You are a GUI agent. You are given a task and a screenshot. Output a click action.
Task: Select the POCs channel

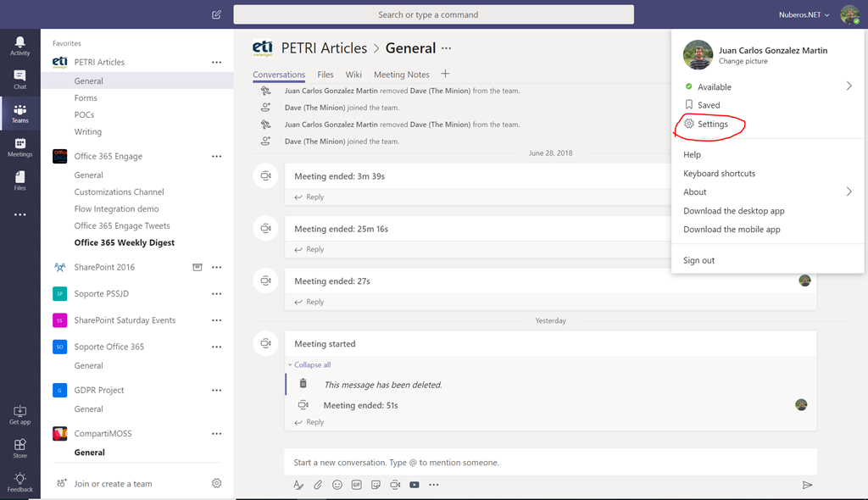click(x=84, y=115)
